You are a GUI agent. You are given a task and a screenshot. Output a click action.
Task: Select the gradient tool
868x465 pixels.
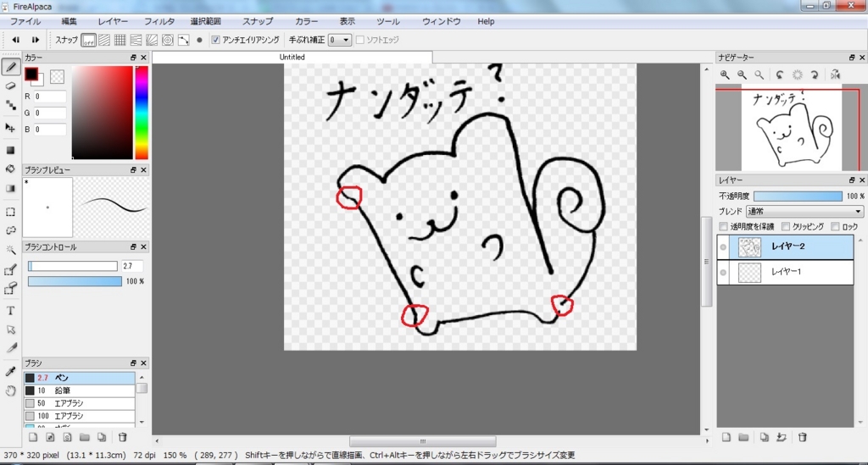(x=10, y=189)
